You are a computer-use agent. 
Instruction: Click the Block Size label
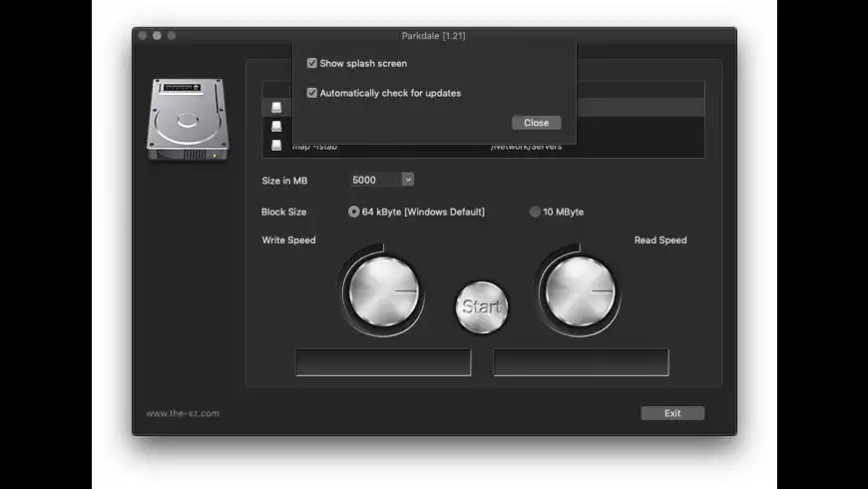(x=283, y=212)
